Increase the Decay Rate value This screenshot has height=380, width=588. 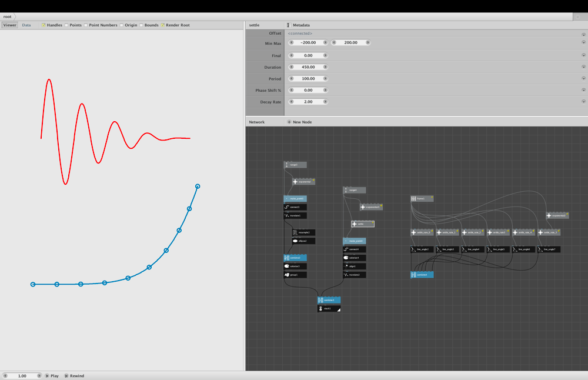coord(325,102)
